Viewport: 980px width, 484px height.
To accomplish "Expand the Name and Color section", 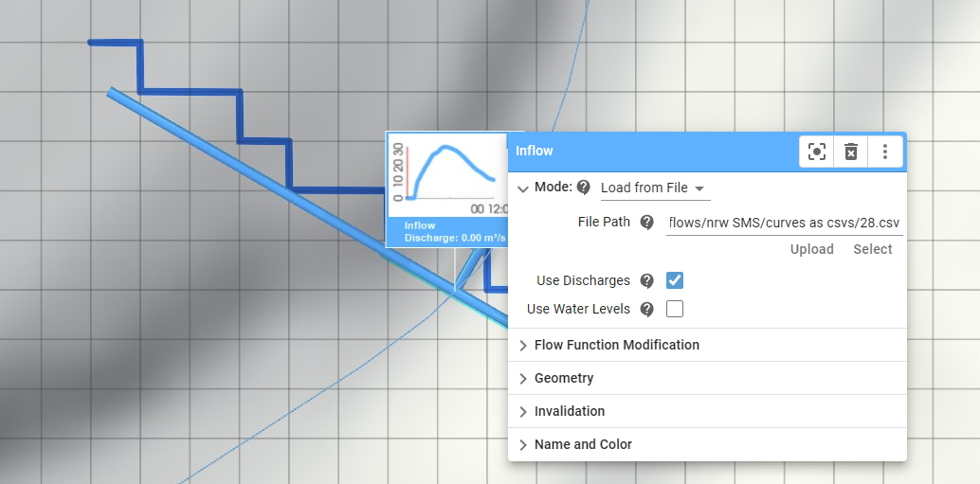I will click(583, 444).
